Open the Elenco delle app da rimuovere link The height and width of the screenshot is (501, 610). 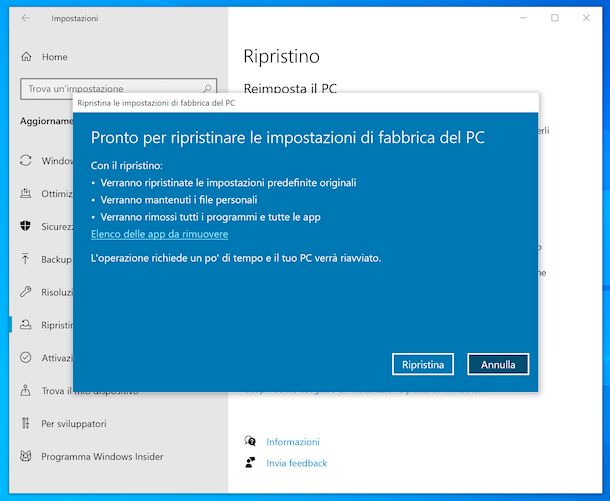click(x=160, y=234)
